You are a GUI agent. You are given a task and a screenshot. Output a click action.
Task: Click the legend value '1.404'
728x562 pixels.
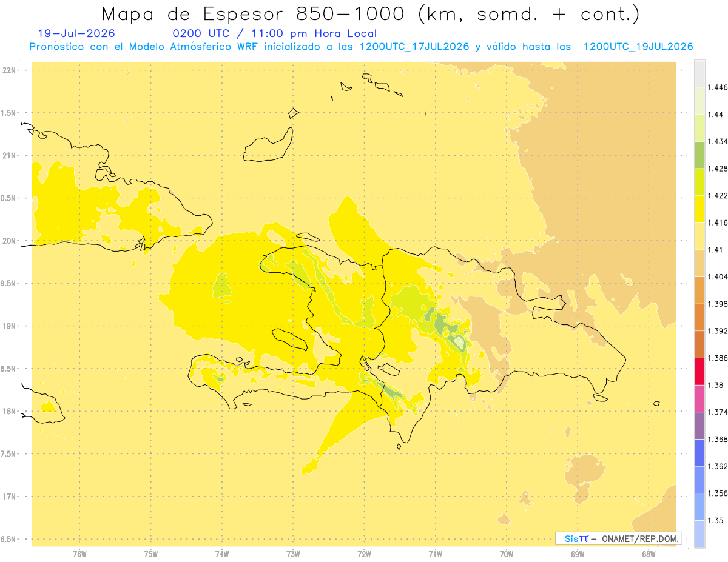click(x=718, y=277)
